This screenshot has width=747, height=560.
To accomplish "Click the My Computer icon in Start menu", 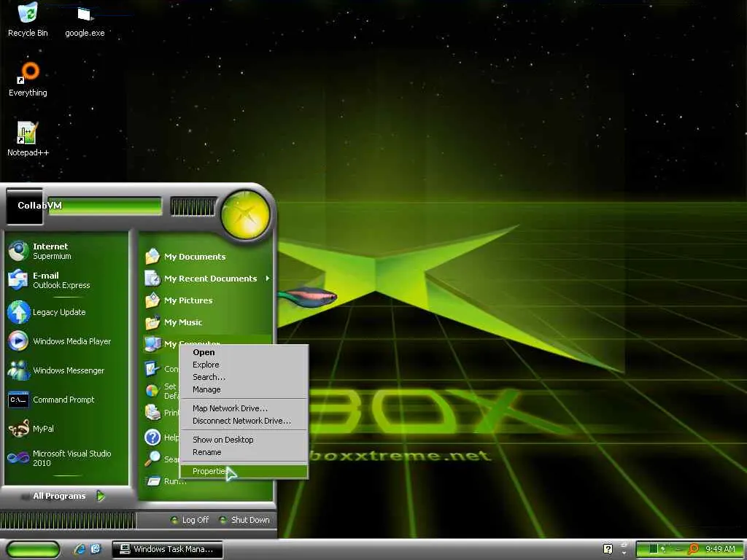I will point(153,344).
